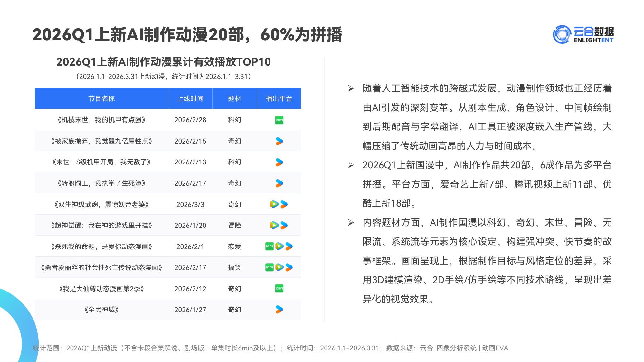This screenshot has width=644, height=362.
Task: Click Youku icon in 全民神域 row
Action: click(279, 310)
